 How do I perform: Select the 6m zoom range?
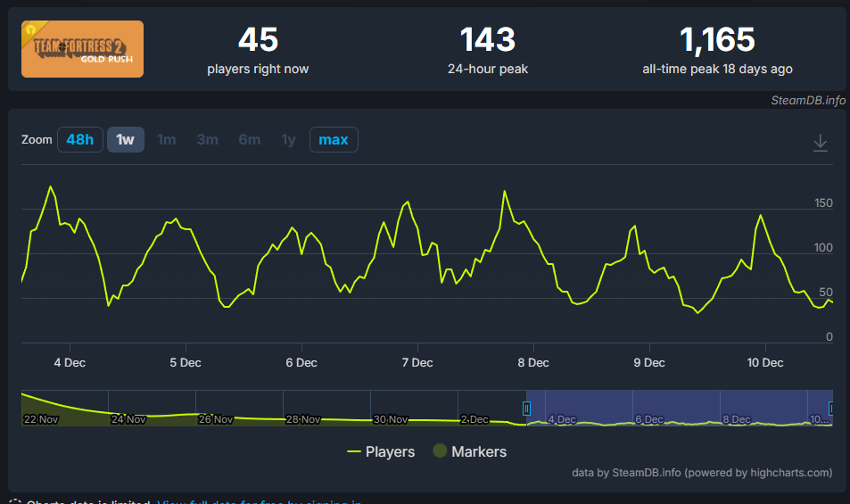(250, 140)
